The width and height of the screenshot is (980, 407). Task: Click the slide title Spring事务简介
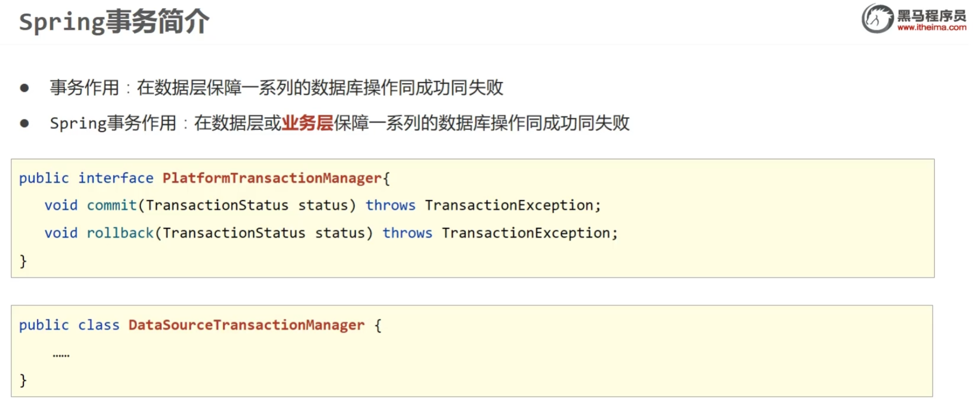pos(114,22)
